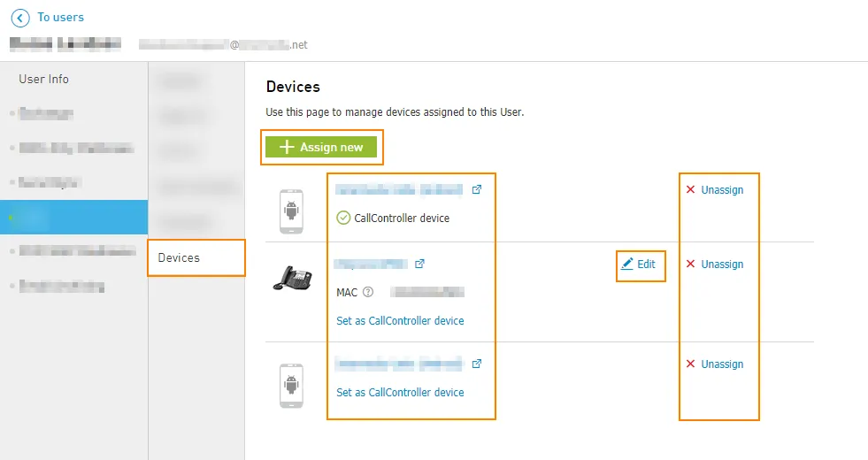Click the pencil icon next to Edit
Image resolution: width=868 pixels, height=460 pixels.
[626, 264]
